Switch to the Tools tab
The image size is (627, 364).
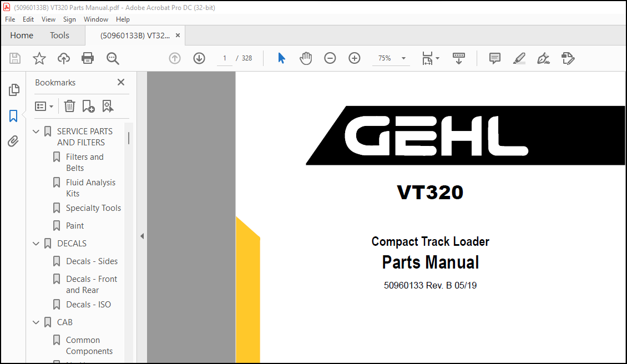(59, 36)
